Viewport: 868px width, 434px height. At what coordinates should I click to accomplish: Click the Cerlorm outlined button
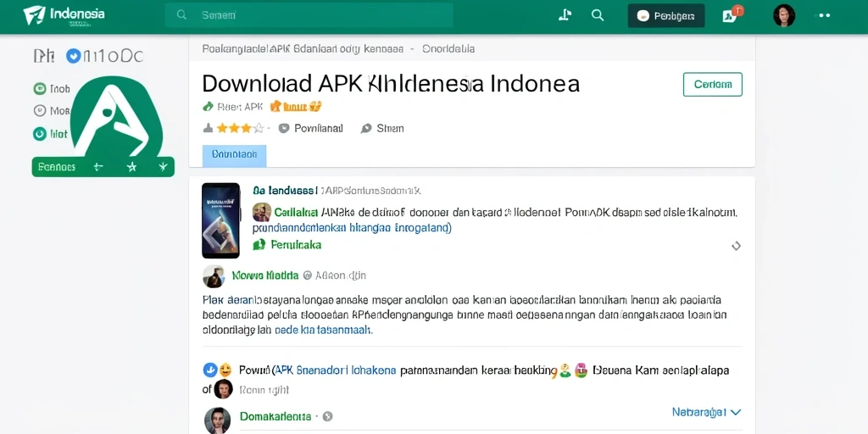coord(712,84)
